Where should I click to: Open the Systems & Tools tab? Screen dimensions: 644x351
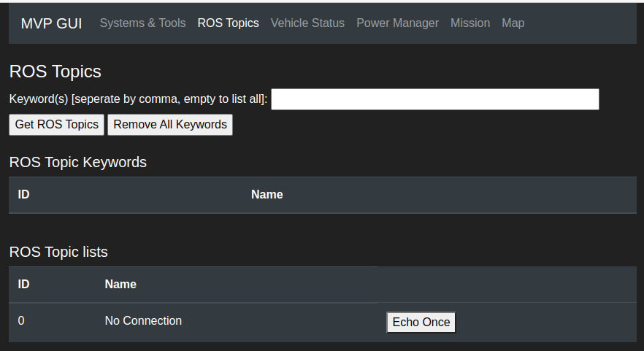point(142,23)
